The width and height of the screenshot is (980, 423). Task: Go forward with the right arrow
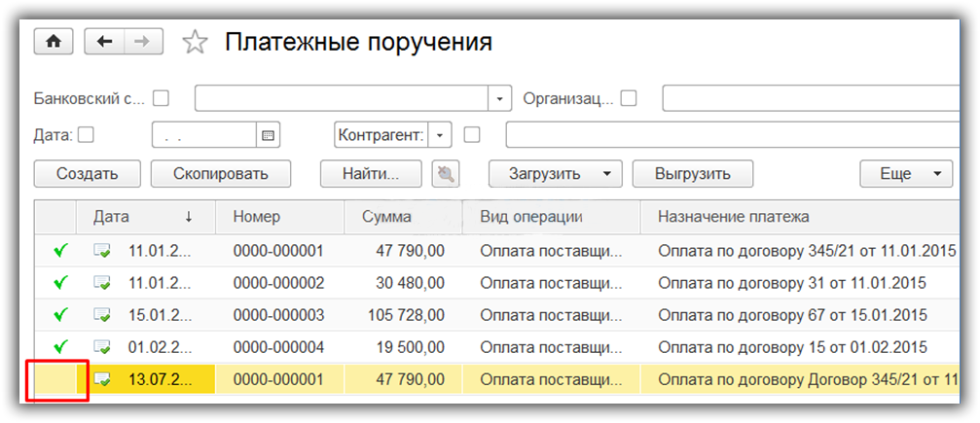[142, 42]
